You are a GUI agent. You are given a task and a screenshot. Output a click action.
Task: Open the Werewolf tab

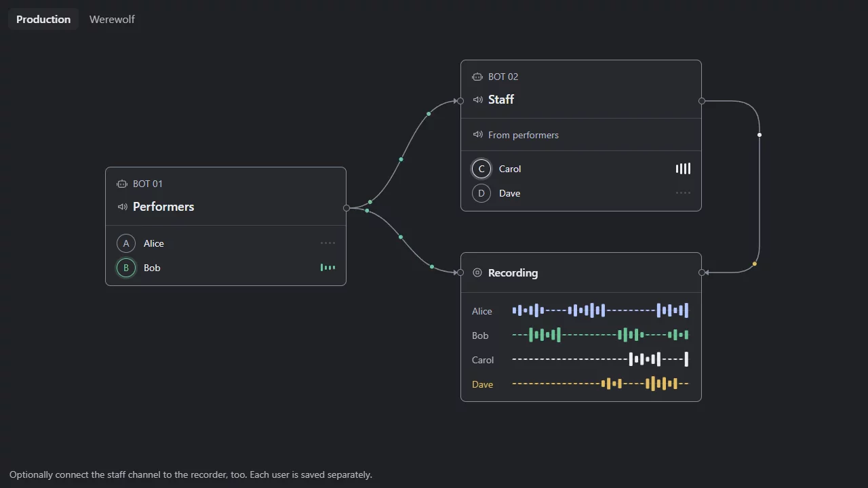tap(112, 19)
